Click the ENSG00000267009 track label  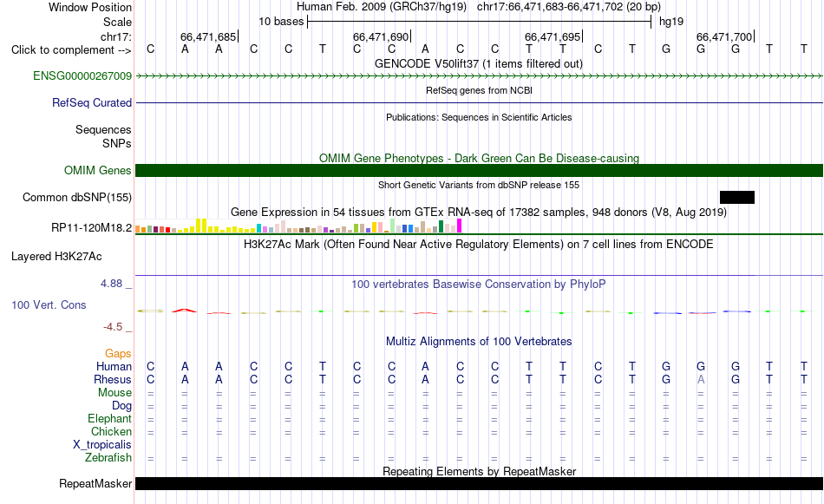coord(82,76)
